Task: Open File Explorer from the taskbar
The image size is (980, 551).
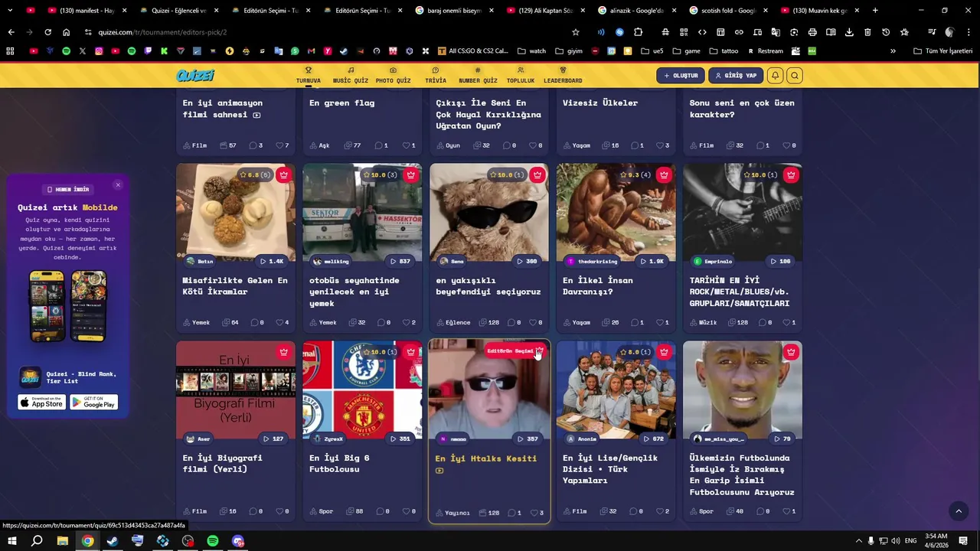Action: [63, 541]
